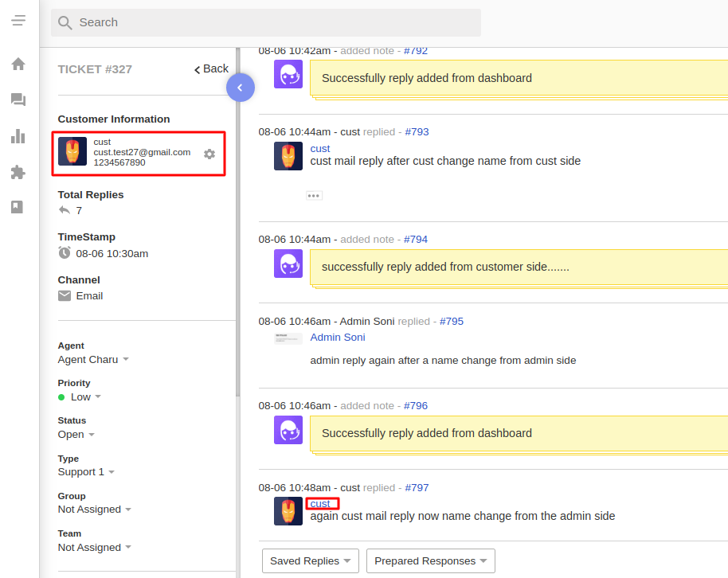Open the Conversations panel icon

click(18, 100)
